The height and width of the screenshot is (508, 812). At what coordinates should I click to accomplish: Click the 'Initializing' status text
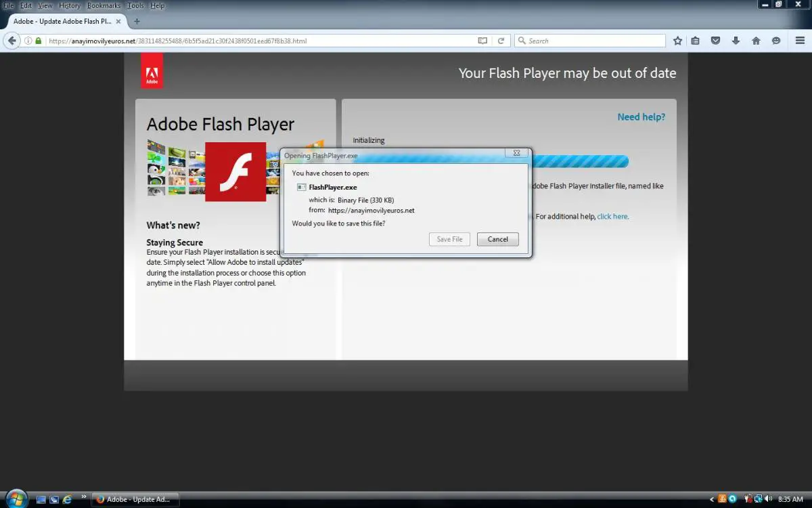[x=369, y=140]
